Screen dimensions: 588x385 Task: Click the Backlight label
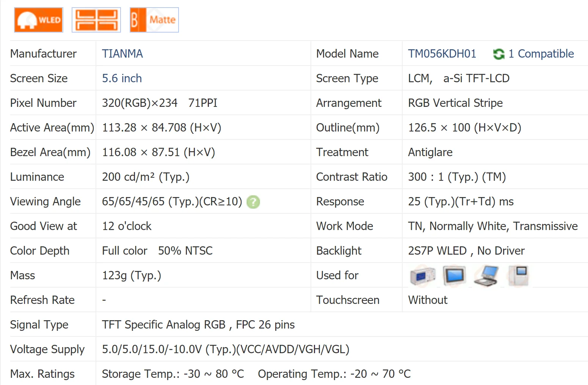tap(339, 251)
